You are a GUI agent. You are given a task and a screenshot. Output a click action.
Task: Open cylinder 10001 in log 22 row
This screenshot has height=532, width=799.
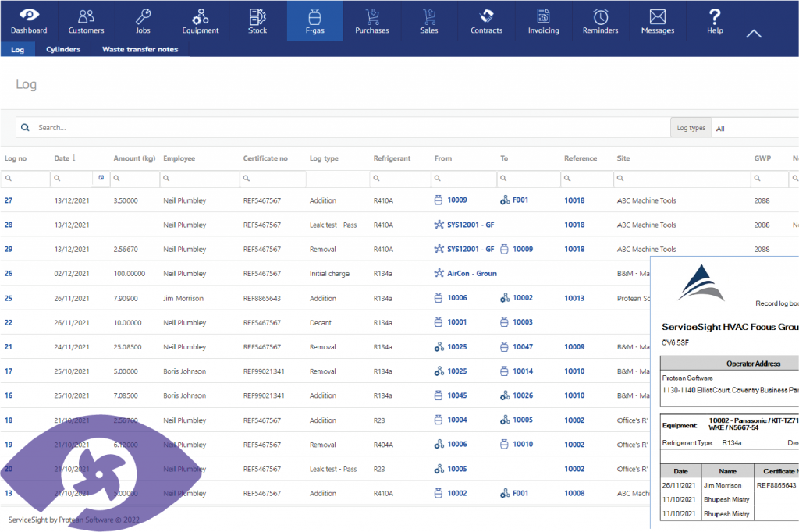[x=456, y=322]
